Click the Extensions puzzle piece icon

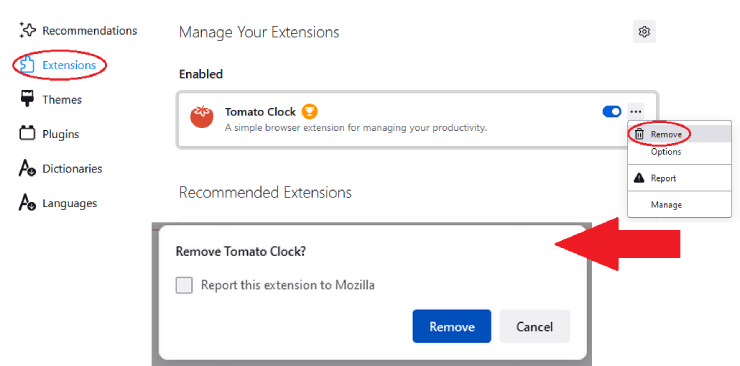pyautogui.click(x=27, y=65)
